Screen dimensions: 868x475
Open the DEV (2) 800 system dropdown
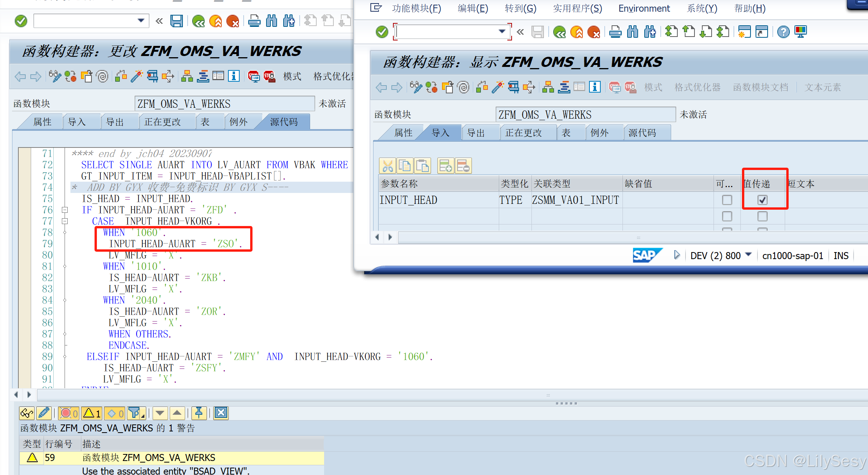749,256
